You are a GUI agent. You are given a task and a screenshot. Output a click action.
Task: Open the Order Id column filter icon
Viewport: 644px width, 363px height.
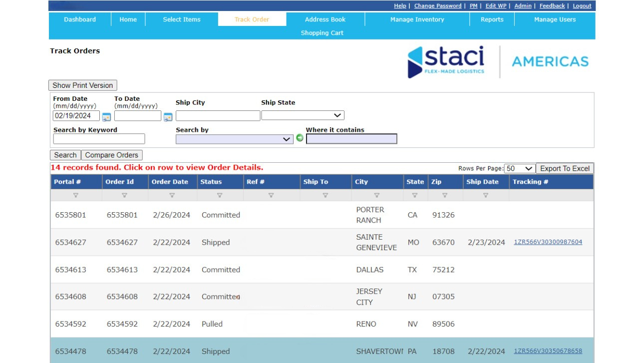(x=125, y=196)
